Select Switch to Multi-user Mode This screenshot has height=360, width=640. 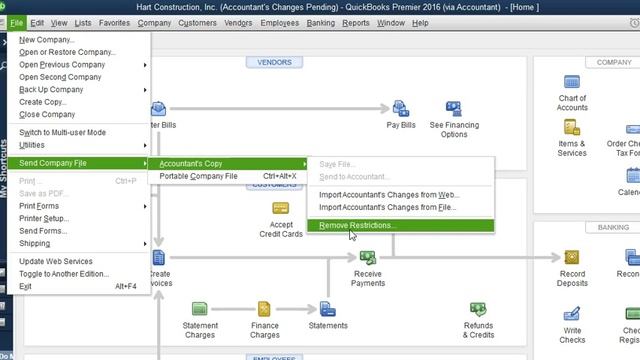(x=79, y=133)
